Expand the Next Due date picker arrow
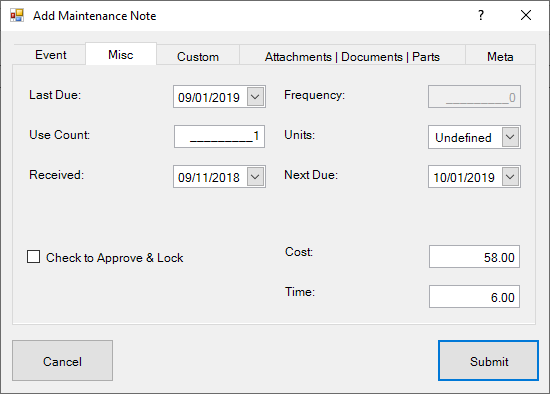This screenshot has width=550, height=394. (510, 177)
